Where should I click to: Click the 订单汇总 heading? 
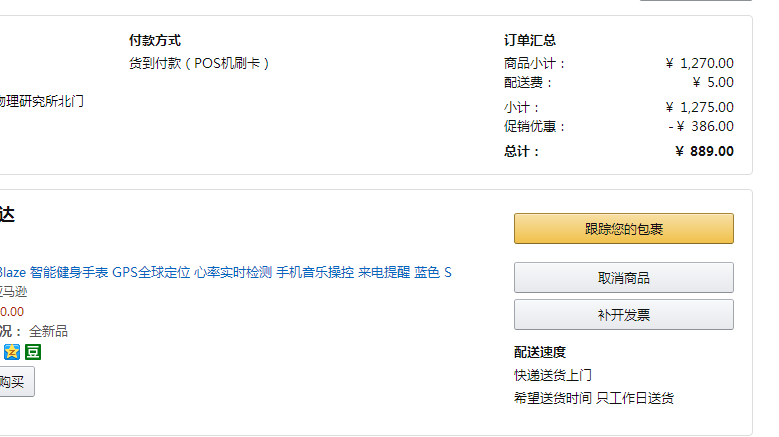[529, 40]
